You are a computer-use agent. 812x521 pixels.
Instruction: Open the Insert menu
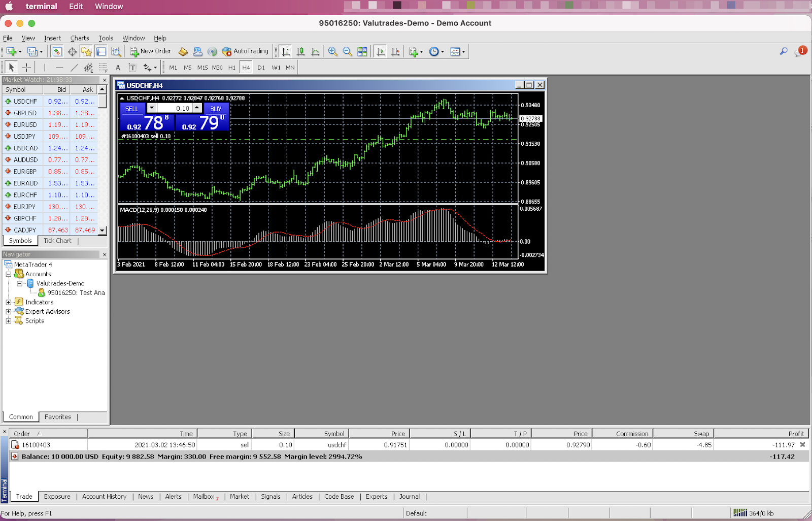pos(52,38)
